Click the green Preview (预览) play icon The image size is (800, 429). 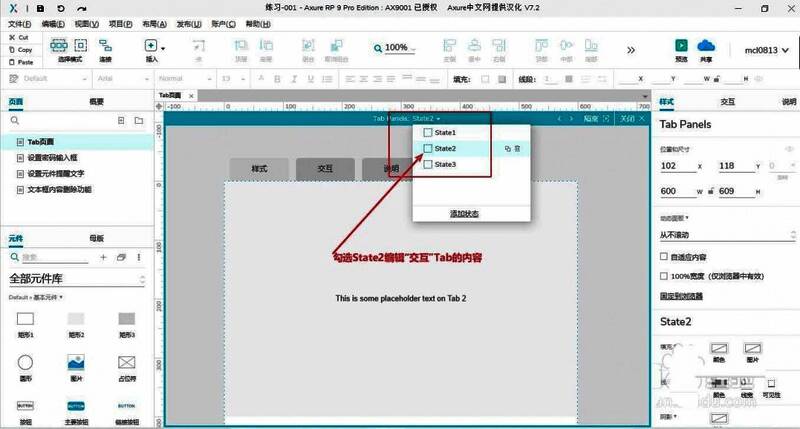pyautogui.click(x=681, y=46)
